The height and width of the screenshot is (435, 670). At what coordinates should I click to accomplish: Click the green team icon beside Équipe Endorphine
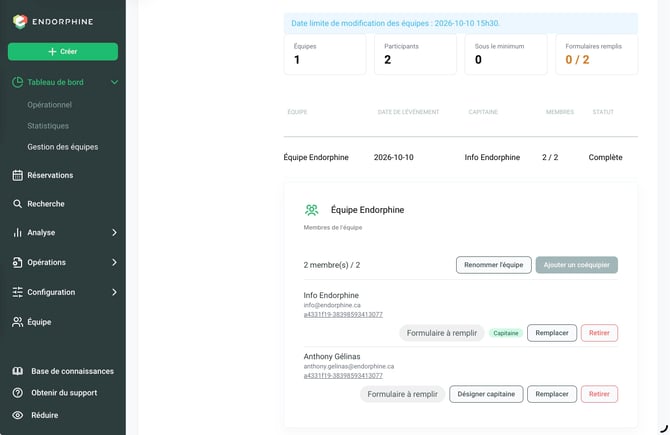point(311,210)
